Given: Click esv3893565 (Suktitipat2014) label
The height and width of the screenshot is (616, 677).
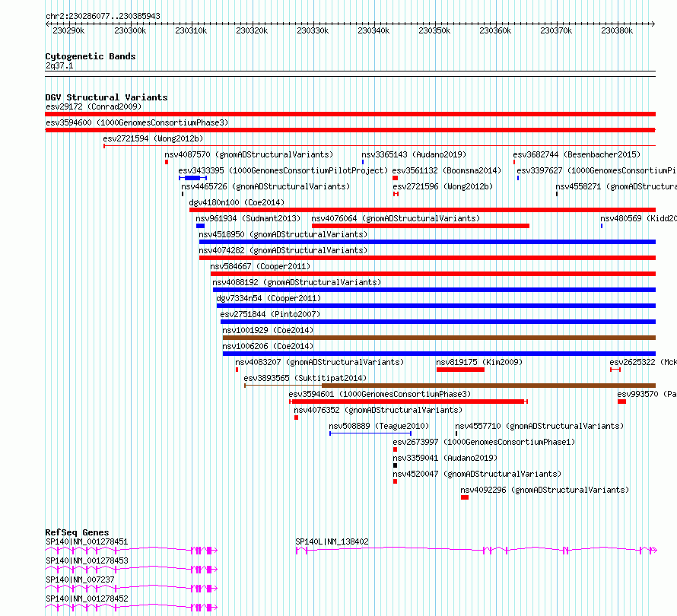Looking at the screenshot, I should [x=305, y=378].
